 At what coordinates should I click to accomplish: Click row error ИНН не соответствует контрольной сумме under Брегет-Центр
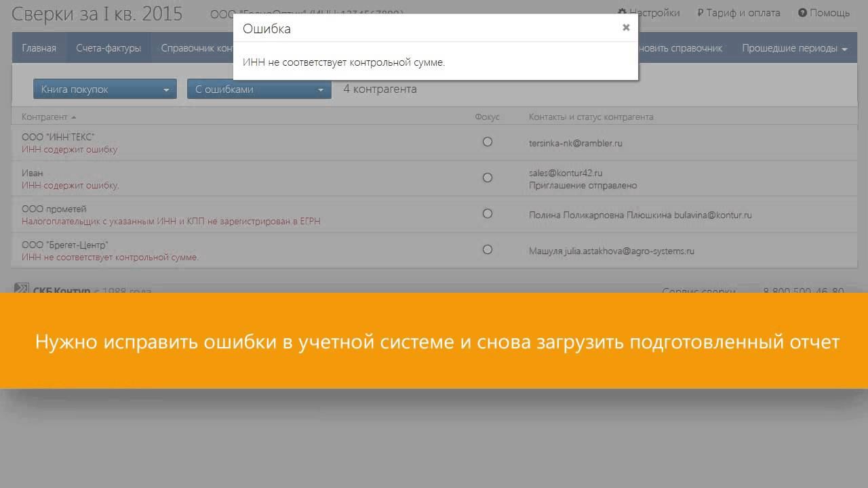click(x=110, y=257)
